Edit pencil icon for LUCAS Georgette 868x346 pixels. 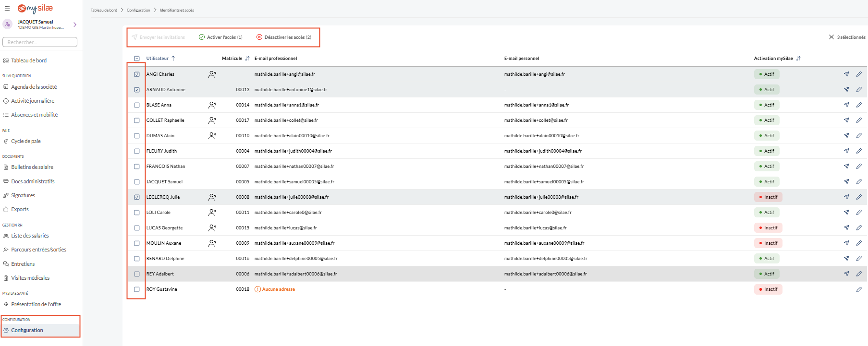pyautogui.click(x=859, y=227)
